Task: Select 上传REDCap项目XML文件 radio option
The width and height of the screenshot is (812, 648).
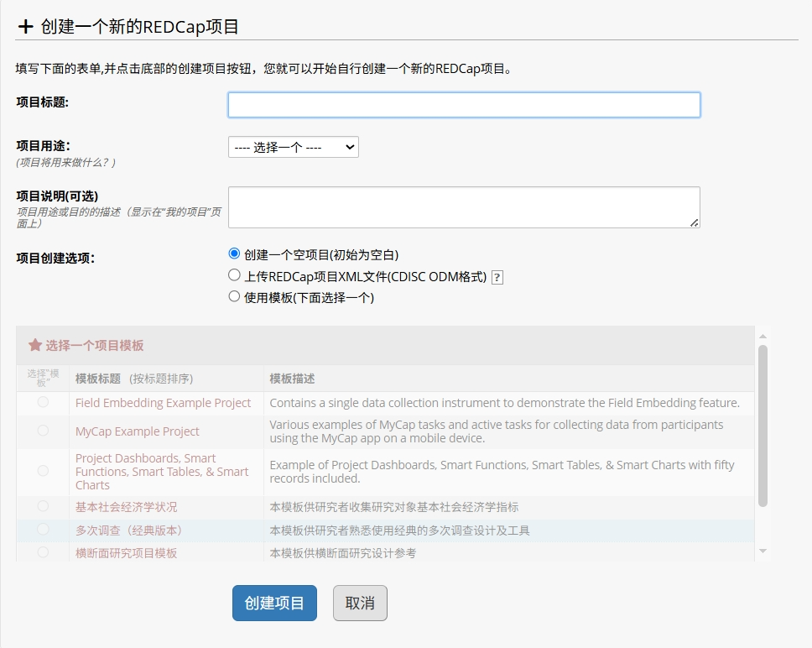Action: tap(234, 275)
